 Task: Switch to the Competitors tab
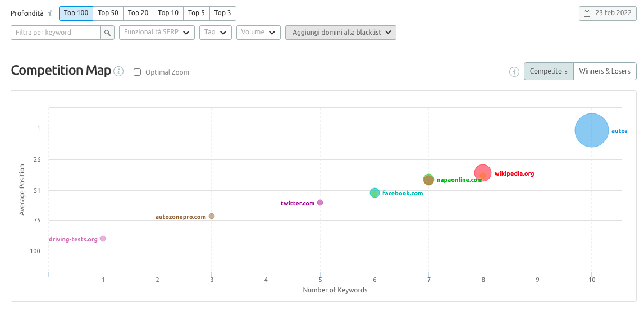point(548,71)
